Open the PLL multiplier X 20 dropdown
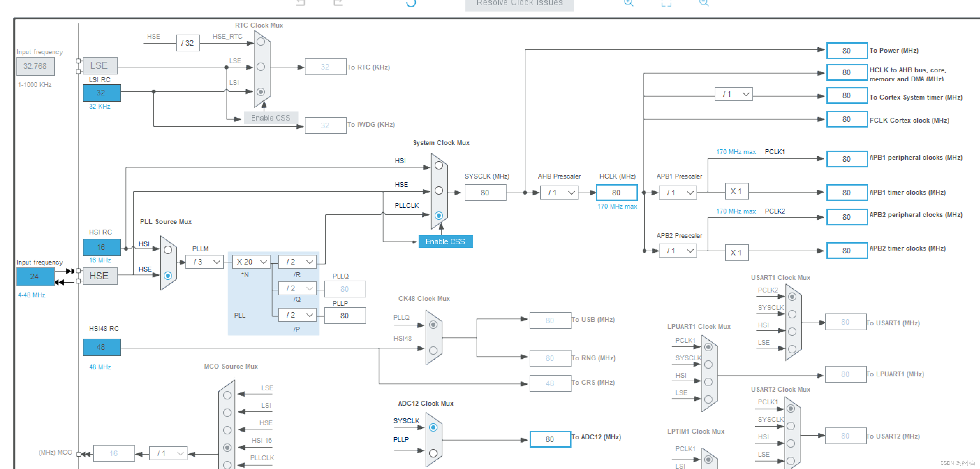The height and width of the screenshot is (469, 980). tap(251, 262)
